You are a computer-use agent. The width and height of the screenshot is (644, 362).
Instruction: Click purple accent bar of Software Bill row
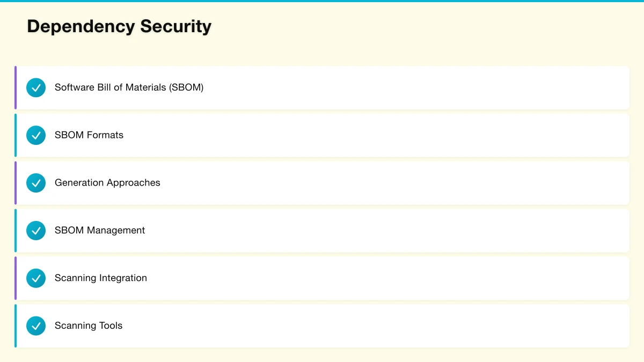(x=16, y=87)
